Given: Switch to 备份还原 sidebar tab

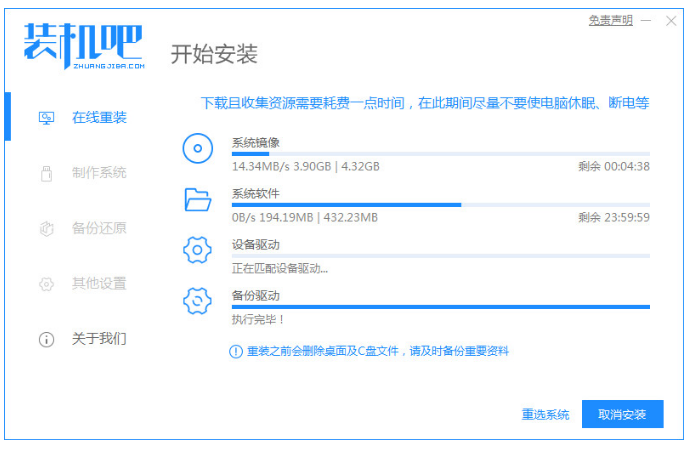Looking at the screenshot, I should click(99, 228).
